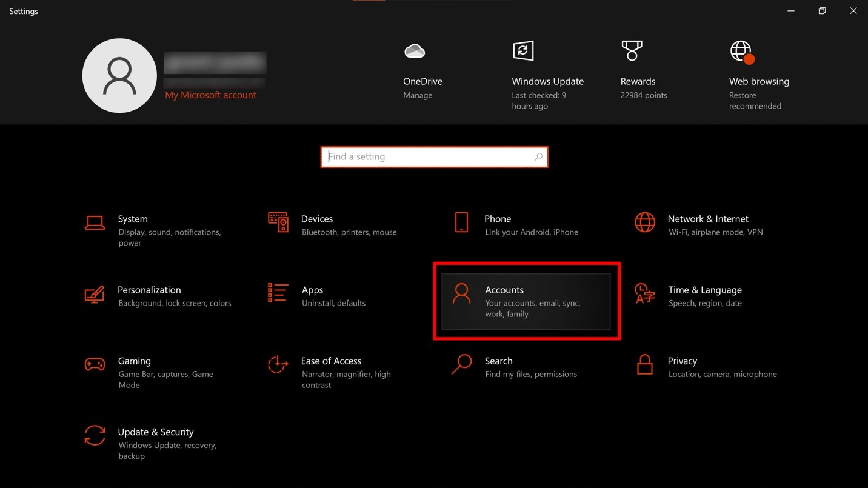Click the magnifier in Find a setting box
The height and width of the screenshot is (488, 868).
click(538, 157)
